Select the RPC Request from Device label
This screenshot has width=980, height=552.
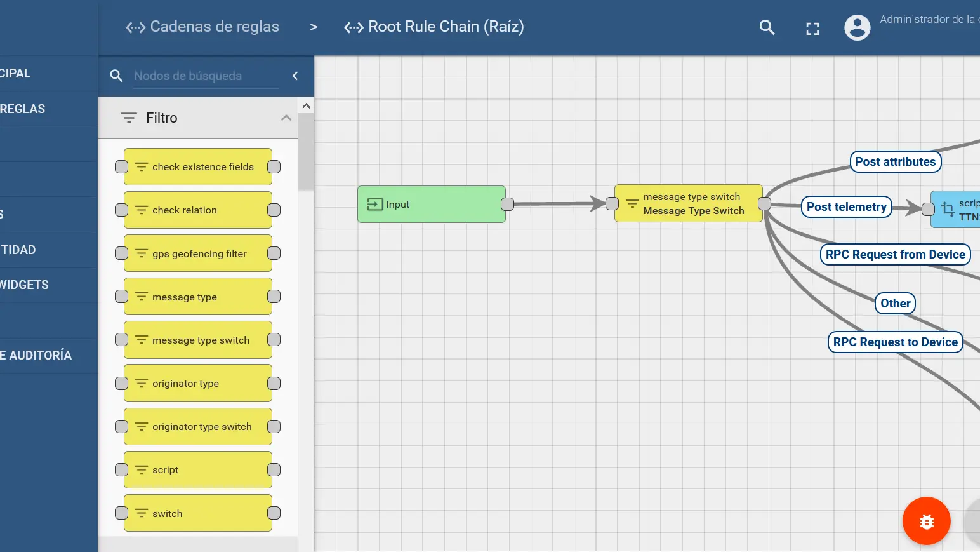click(896, 255)
